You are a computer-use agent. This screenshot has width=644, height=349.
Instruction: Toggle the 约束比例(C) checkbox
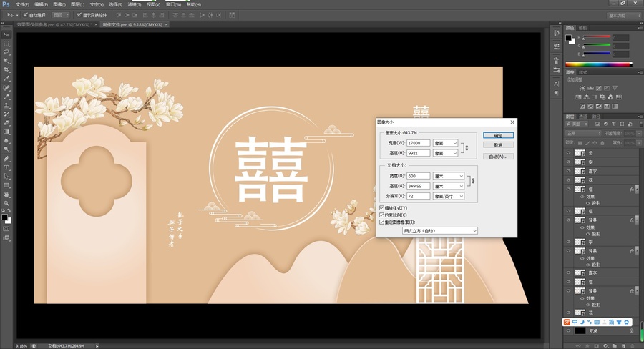(x=381, y=215)
